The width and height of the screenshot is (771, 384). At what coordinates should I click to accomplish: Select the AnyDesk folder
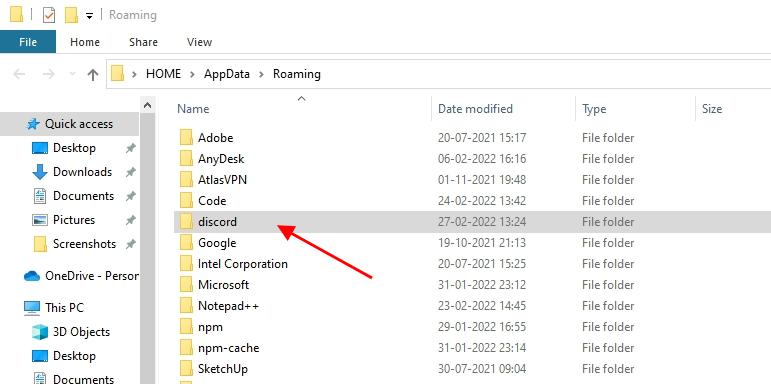[221, 159]
